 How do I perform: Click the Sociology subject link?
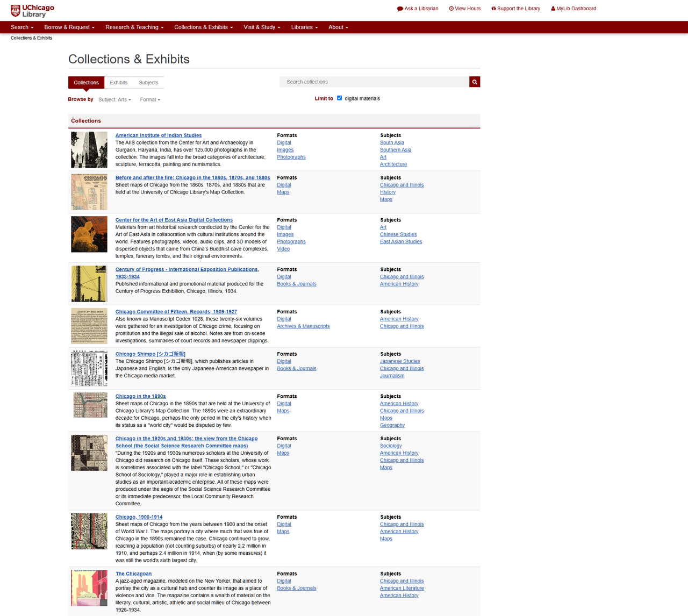[391, 446]
